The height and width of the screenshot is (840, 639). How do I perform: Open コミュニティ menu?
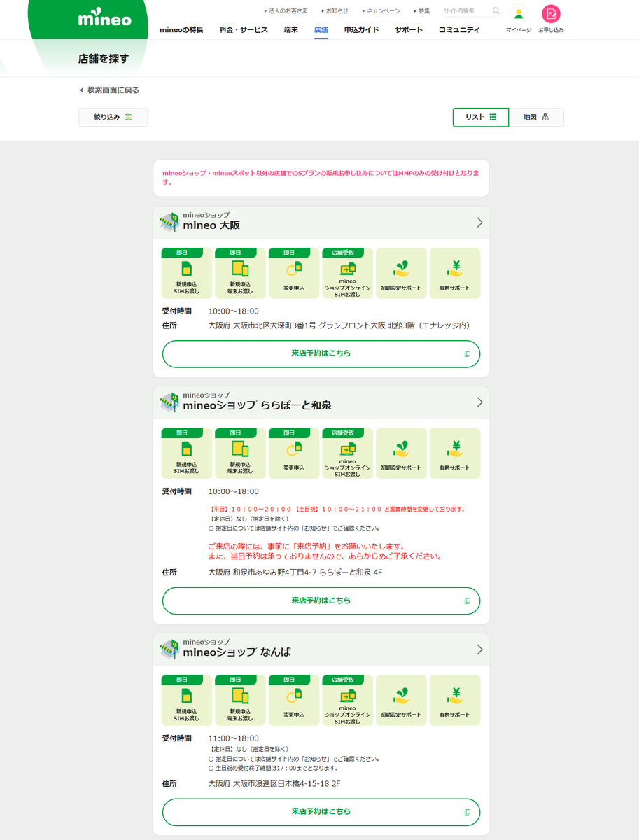460,30
